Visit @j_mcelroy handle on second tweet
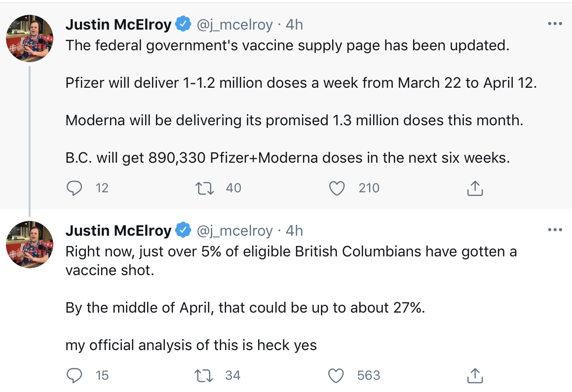The width and height of the screenshot is (572, 392). click(234, 231)
